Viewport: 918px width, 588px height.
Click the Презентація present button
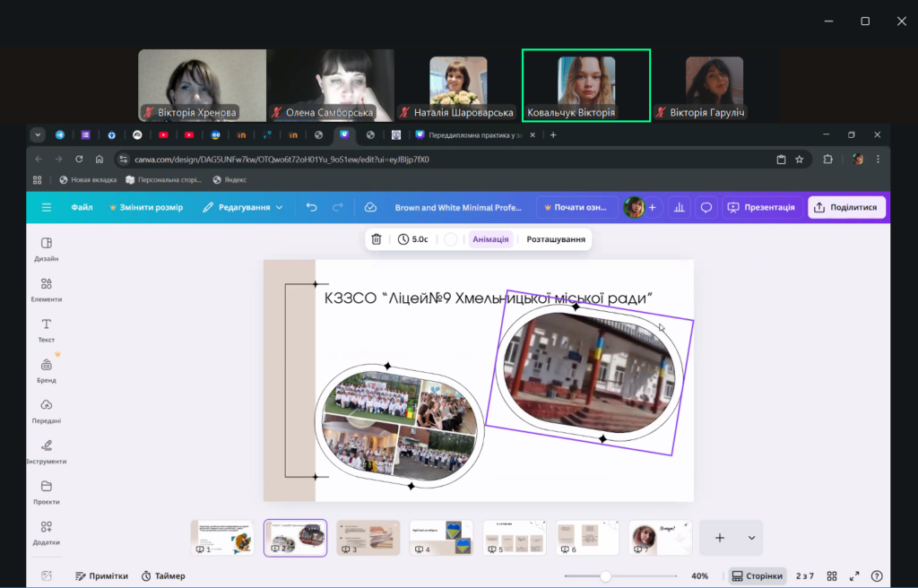(761, 207)
